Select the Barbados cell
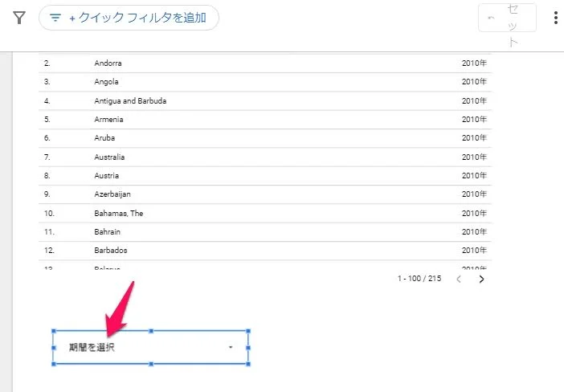Image resolution: width=564 pixels, height=392 pixels. coord(110,251)
